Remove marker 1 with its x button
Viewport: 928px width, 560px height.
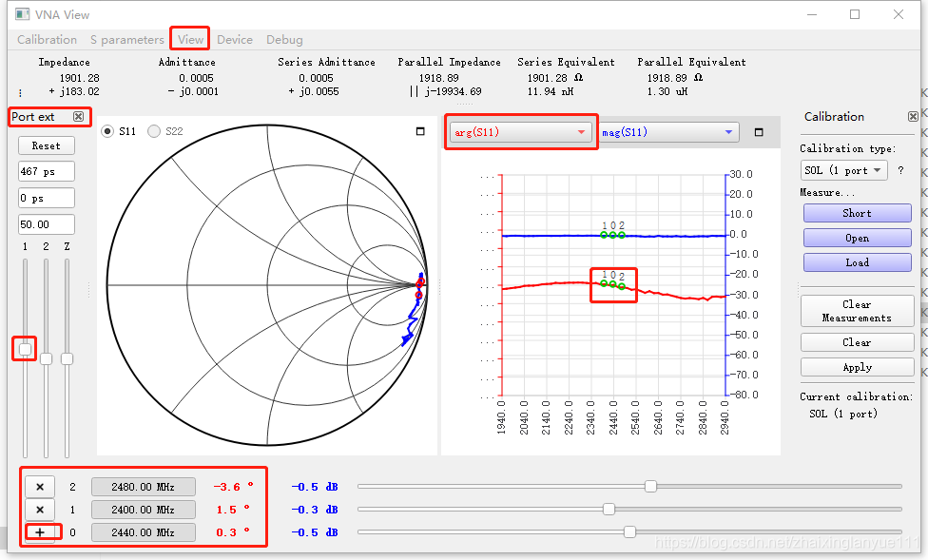coord(40,510)
